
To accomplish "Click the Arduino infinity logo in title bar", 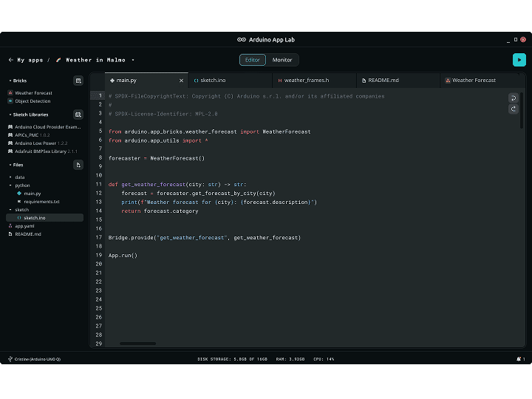I will (242, 40).
